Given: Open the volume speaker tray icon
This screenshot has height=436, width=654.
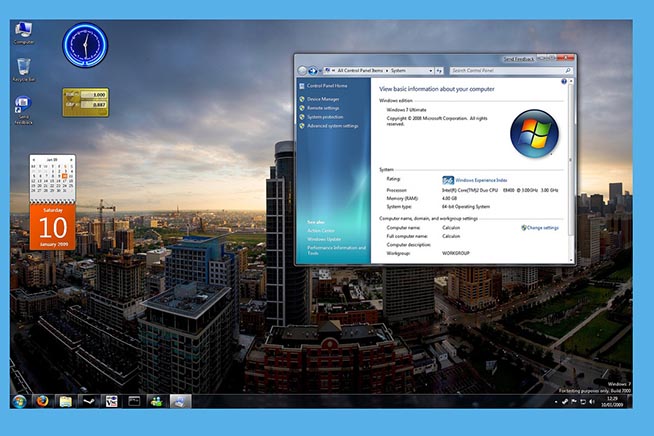Looking at the screenshot, I should tap(592, 402).
